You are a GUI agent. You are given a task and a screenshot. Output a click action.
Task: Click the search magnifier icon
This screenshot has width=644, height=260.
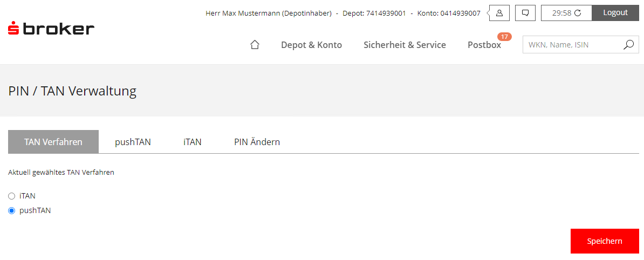coord(628,45)
